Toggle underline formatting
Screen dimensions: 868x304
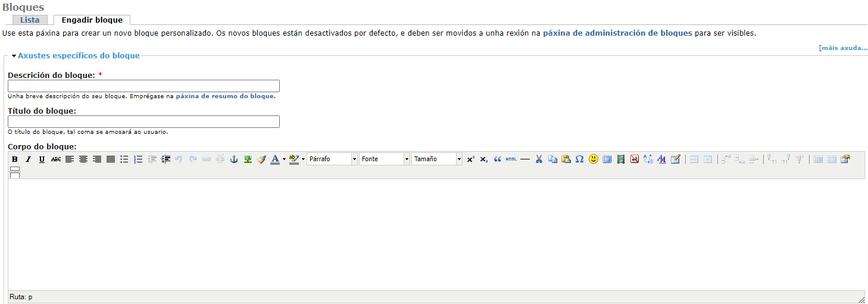click(x=42, y=159)
